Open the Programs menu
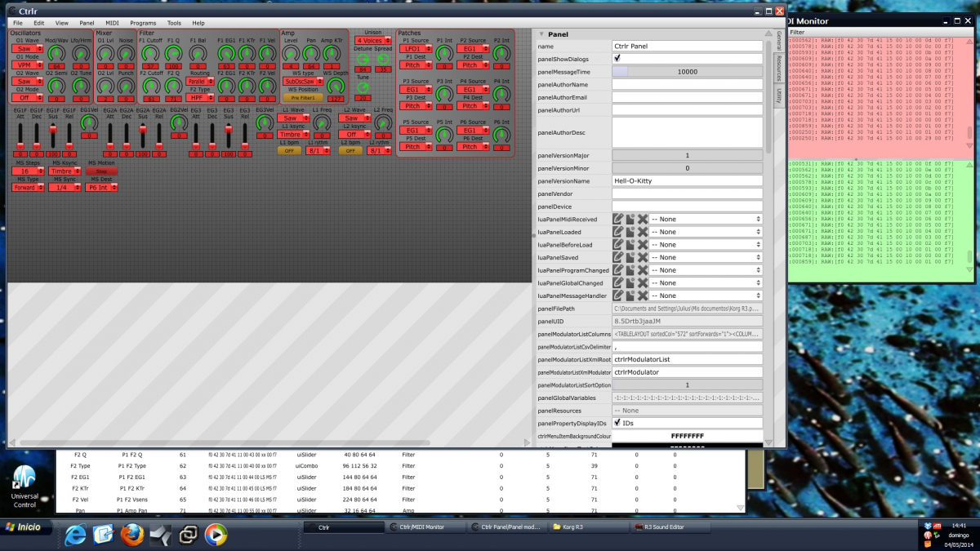Screen dimensions: 980x551 (x=143, y=23)
